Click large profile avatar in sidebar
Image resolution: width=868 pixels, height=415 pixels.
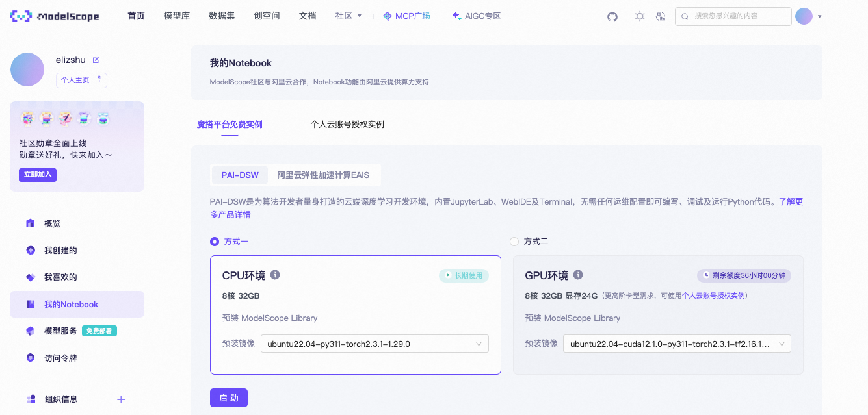[27, 69]
